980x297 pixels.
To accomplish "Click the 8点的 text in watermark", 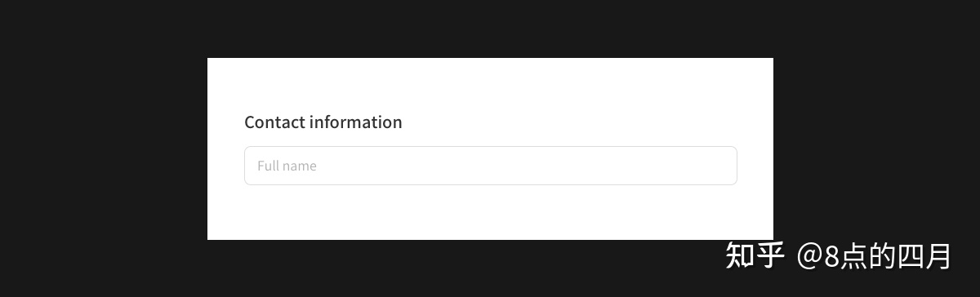I will [860, 256].
